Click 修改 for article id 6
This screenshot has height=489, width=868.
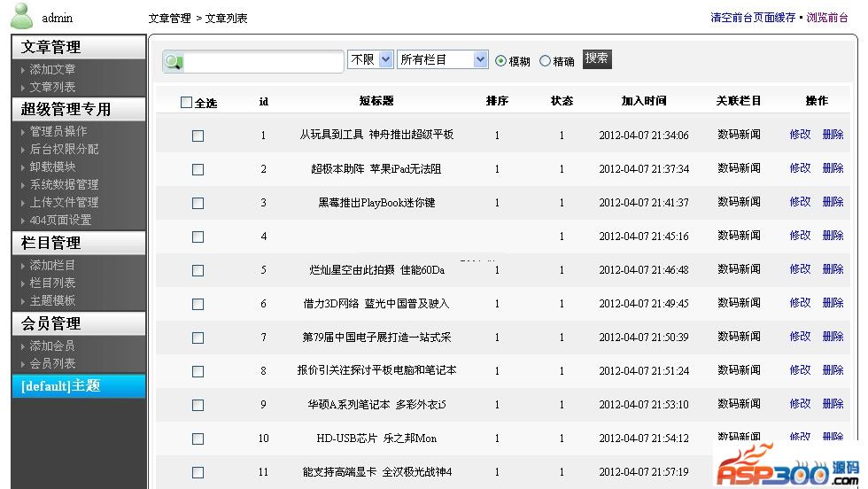click(800, 303)
